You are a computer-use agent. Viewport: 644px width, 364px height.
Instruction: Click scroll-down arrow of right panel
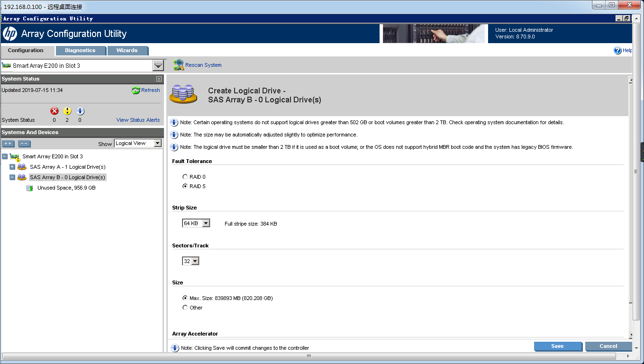pyautogui.click(x=630, y=335)
